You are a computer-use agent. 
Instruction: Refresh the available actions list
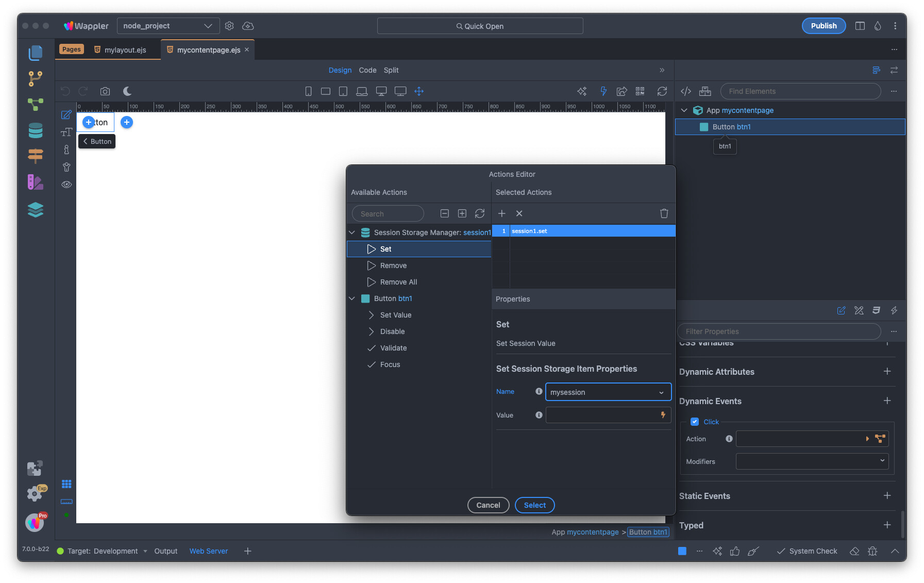[x=479, y=213]
